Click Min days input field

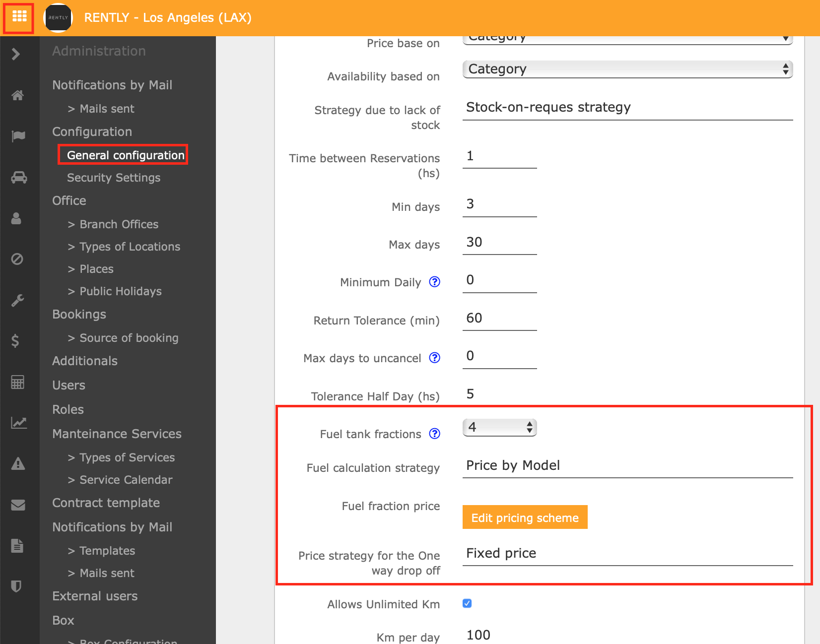pyautogui.click(x=500, y=205)
